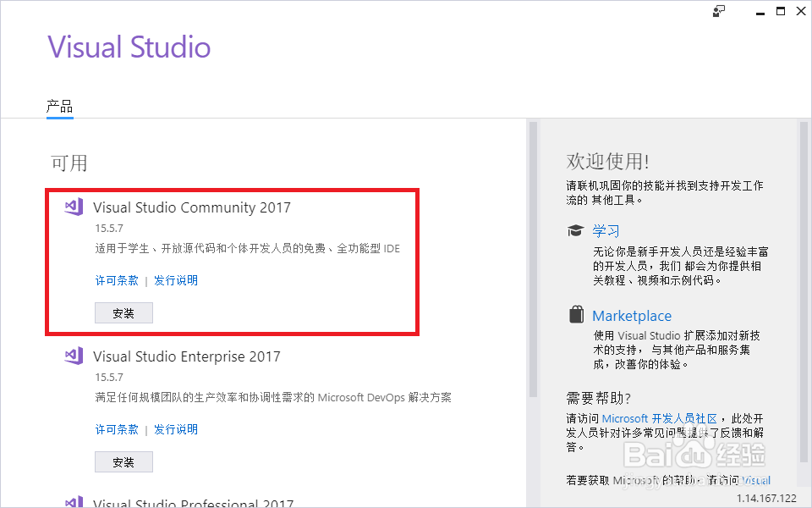This screenshot has height=508, width=812.
Task: Click the Enterprise 2017 Microsoft DevOps description
Action: coord(273,398)
